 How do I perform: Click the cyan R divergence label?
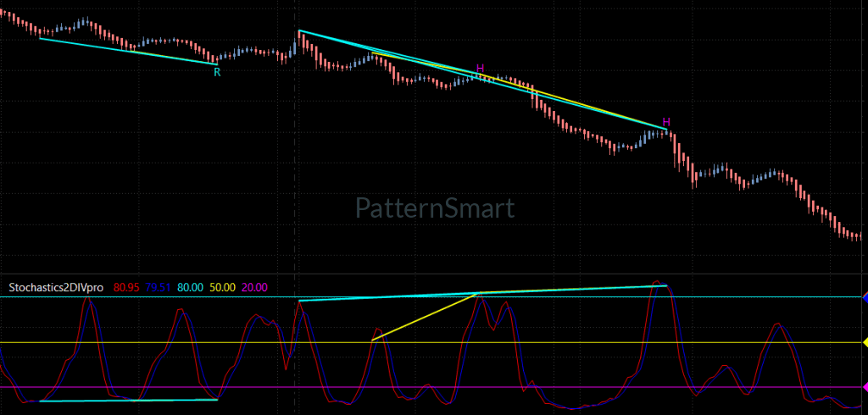pos(217,72)
